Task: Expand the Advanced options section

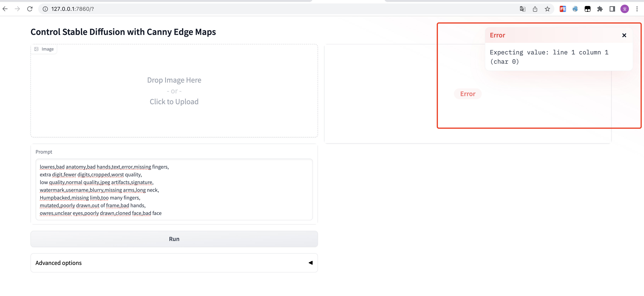Action: [59, 263]
